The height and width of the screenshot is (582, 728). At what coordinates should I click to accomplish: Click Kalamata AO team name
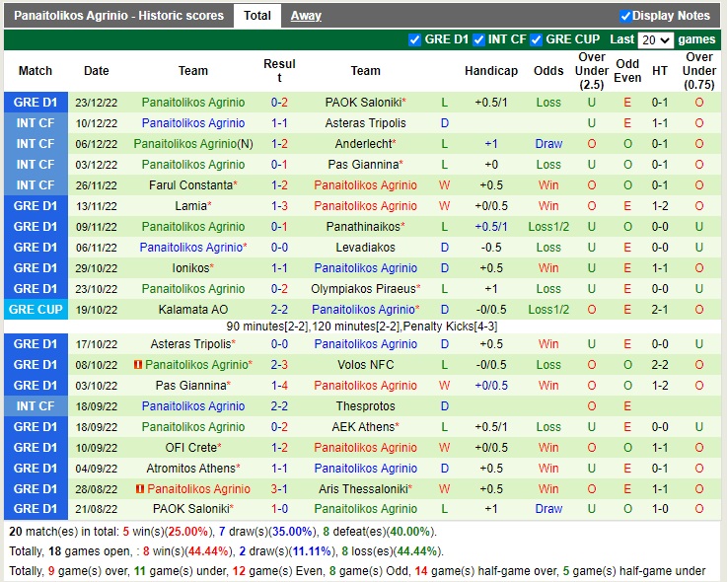[193, 310]
